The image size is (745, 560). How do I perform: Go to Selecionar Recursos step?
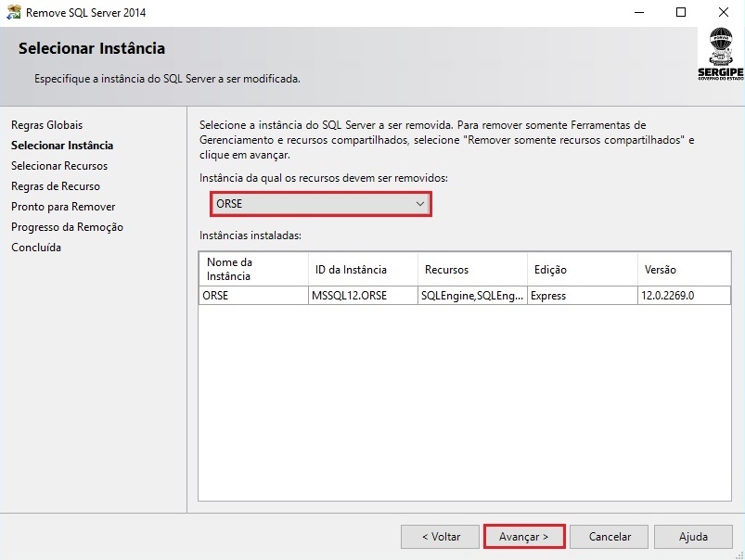tap(59, 166)
